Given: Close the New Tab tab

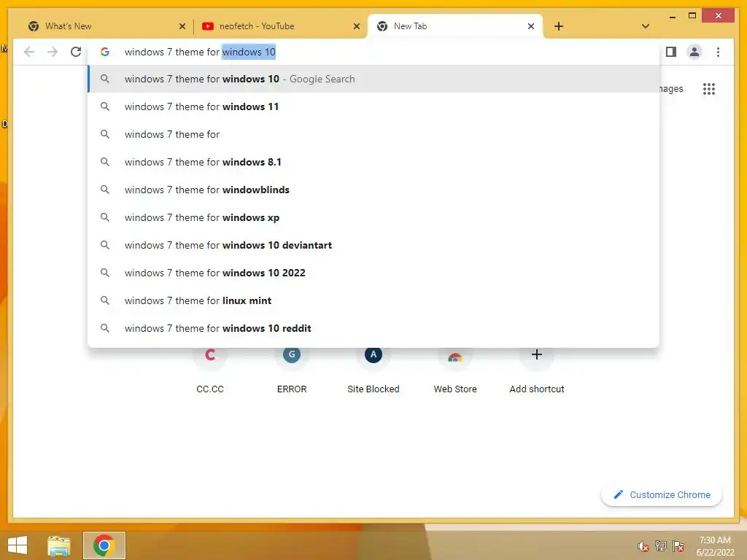Looking at the screenshot, I should (531, 26).
